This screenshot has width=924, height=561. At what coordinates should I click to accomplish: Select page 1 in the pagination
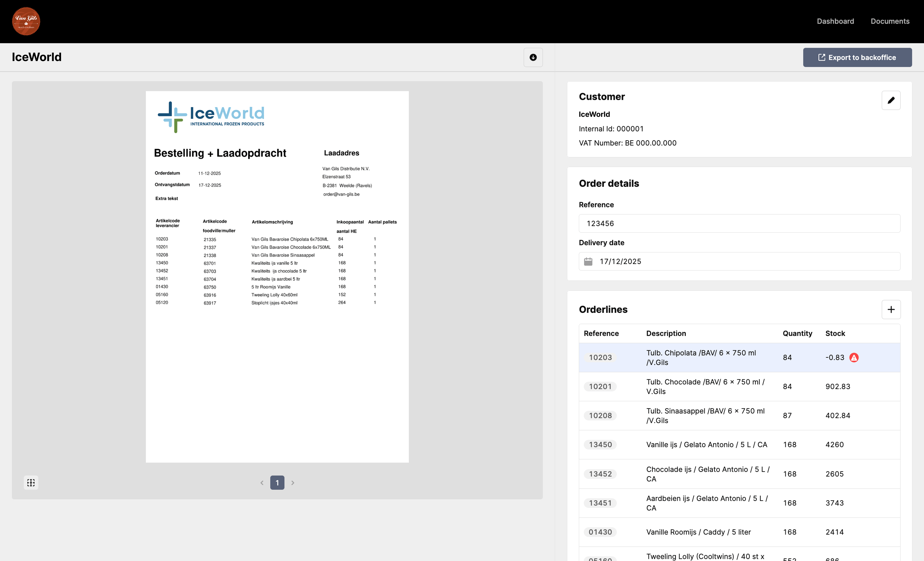pos(277,482)
